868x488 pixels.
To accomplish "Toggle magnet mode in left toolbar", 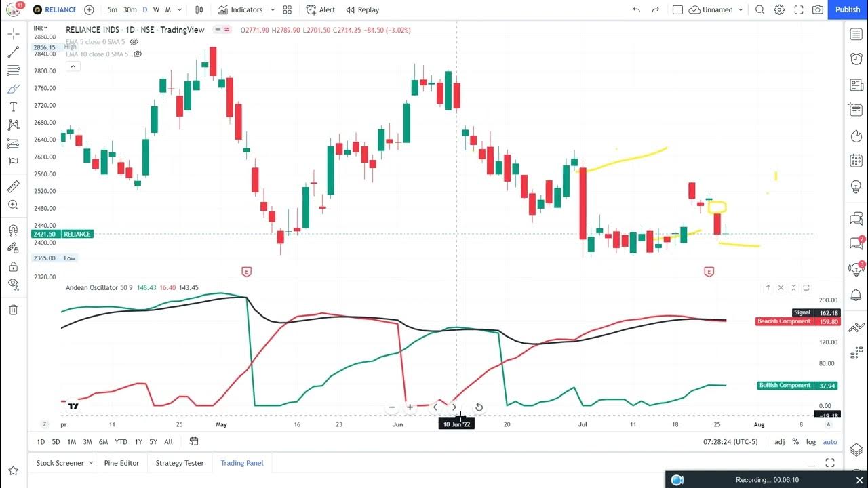I will [x=14, y=230].
